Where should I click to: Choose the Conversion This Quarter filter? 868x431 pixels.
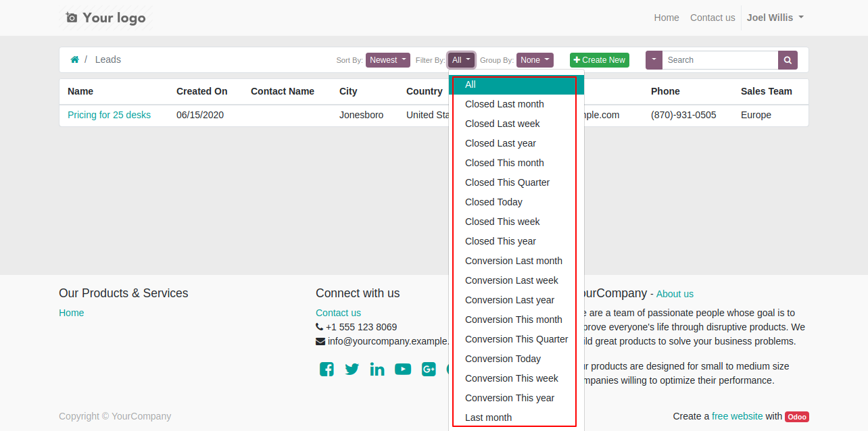pos(516,339)
